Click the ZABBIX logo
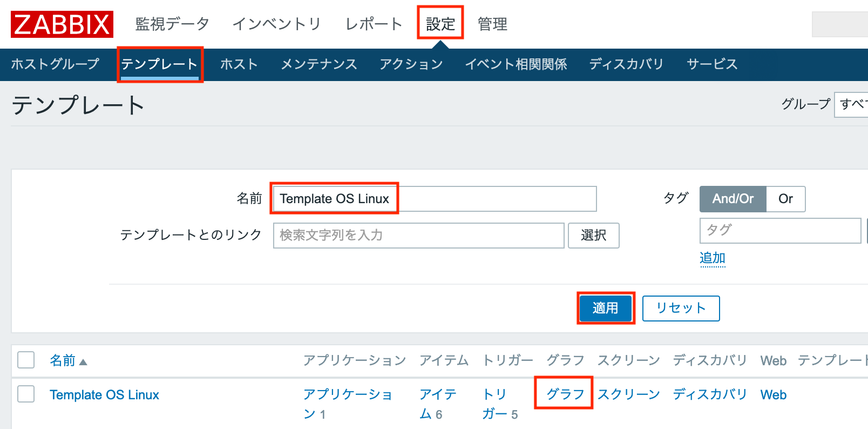 61,24
